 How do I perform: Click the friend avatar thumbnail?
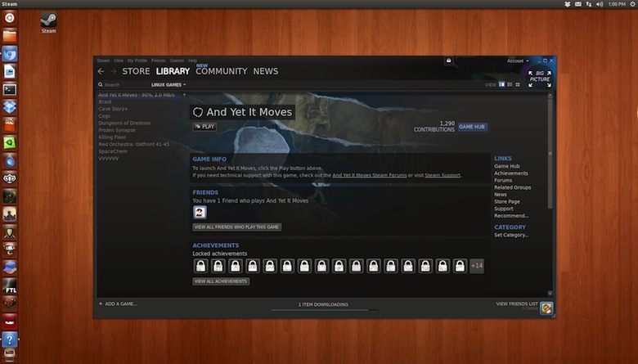[x=200, y=213]
